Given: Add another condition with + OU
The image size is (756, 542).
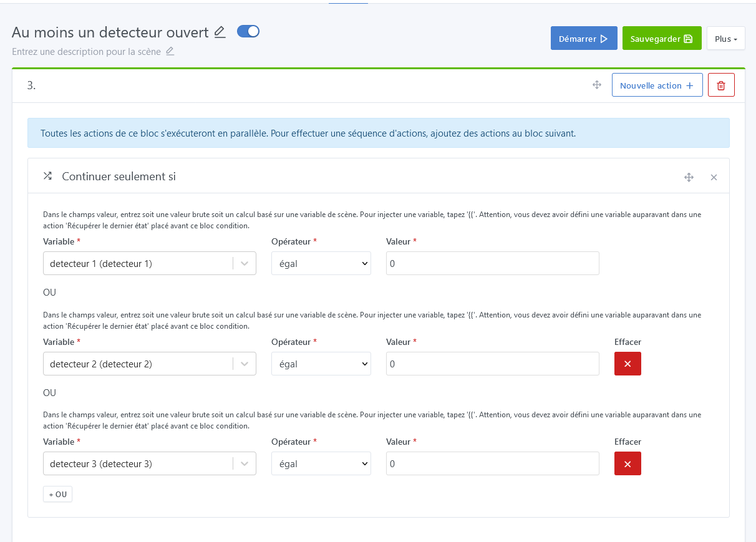Looking at the screenshot, I should [57, 494].
